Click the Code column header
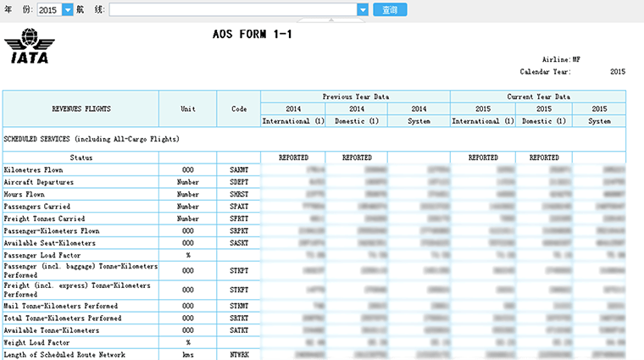This screenshot has width=644, height=360. tap(238, 109)
